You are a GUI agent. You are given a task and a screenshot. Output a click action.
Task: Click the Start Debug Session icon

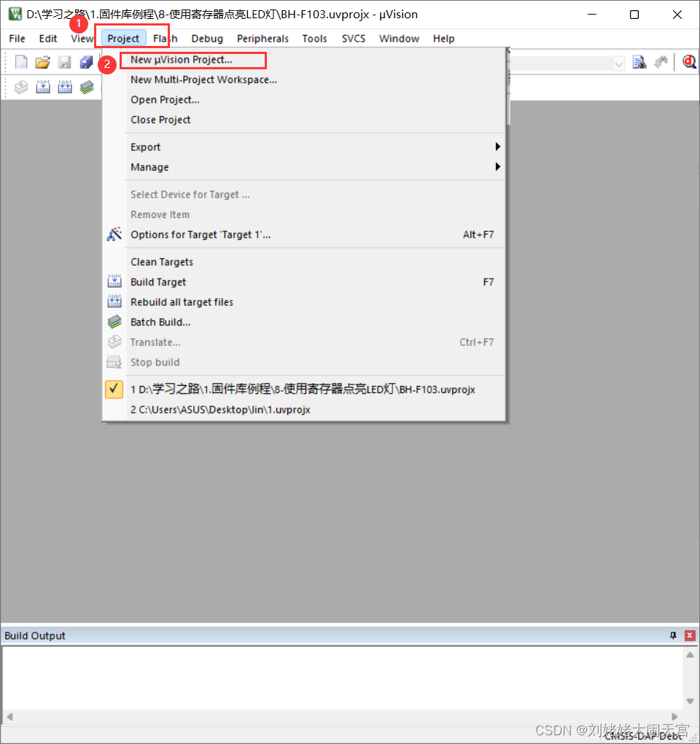[689, 62]
